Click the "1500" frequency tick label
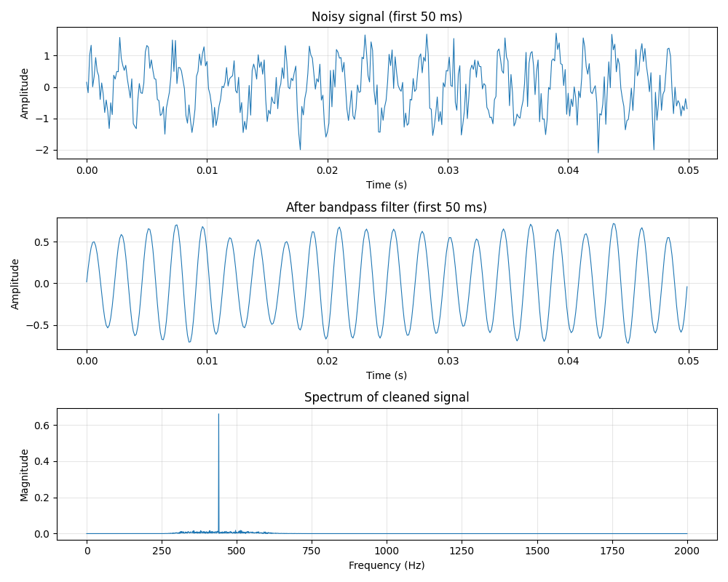728x582 pixels. (537, 551)
